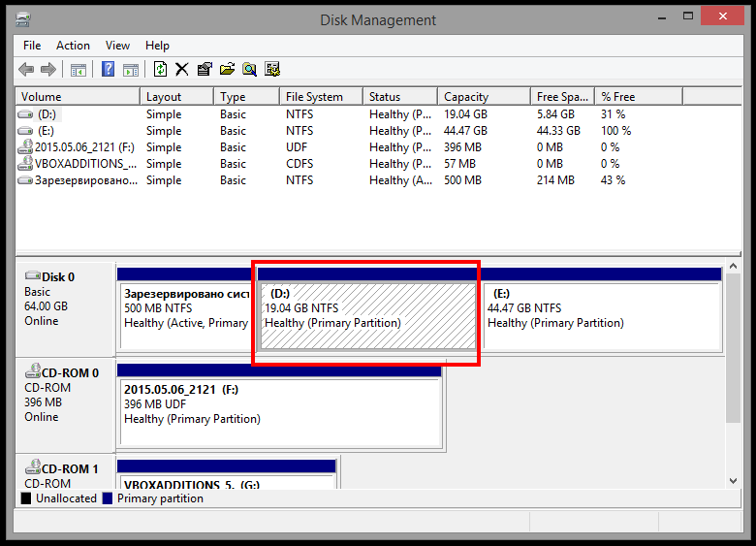Viewport: 756px width, 546px height.
Task: Click the Back arrow toolbar icon
Action: pyautogui.click(x=26, y=70)
